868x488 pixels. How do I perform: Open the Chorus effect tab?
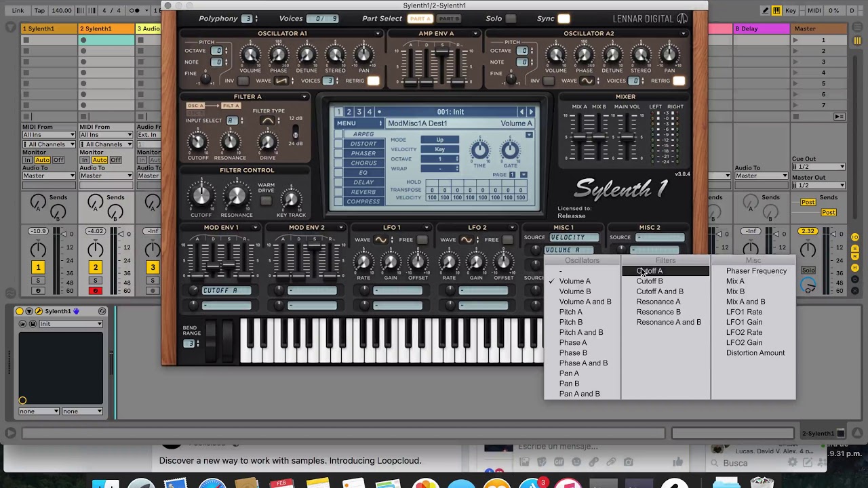pyautogui.click(x=363, y=163)
